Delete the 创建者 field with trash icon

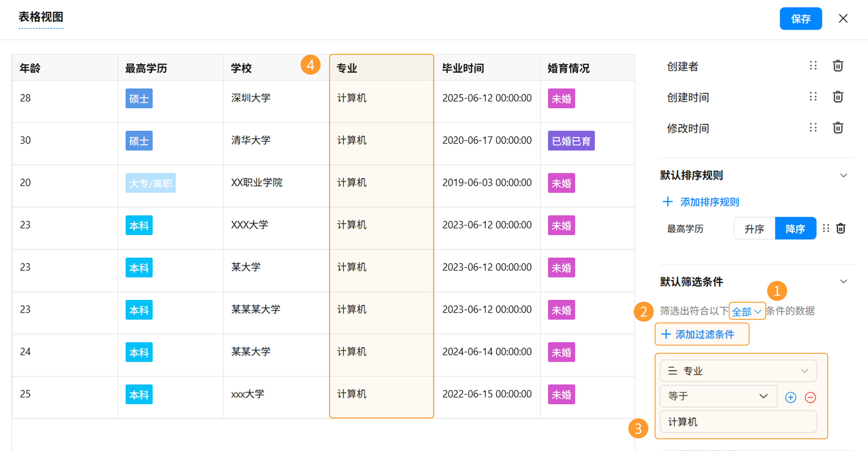[x=838, y=66]
